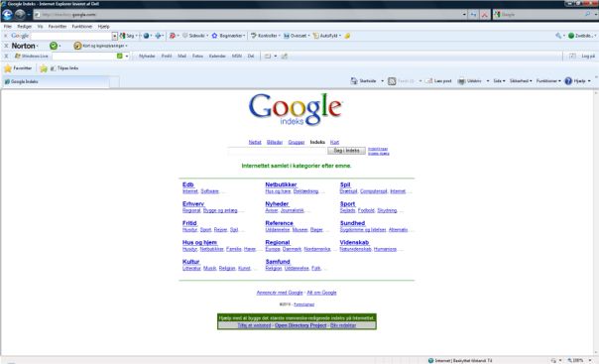Click the yellow Favoritter star

coord(8,68)
